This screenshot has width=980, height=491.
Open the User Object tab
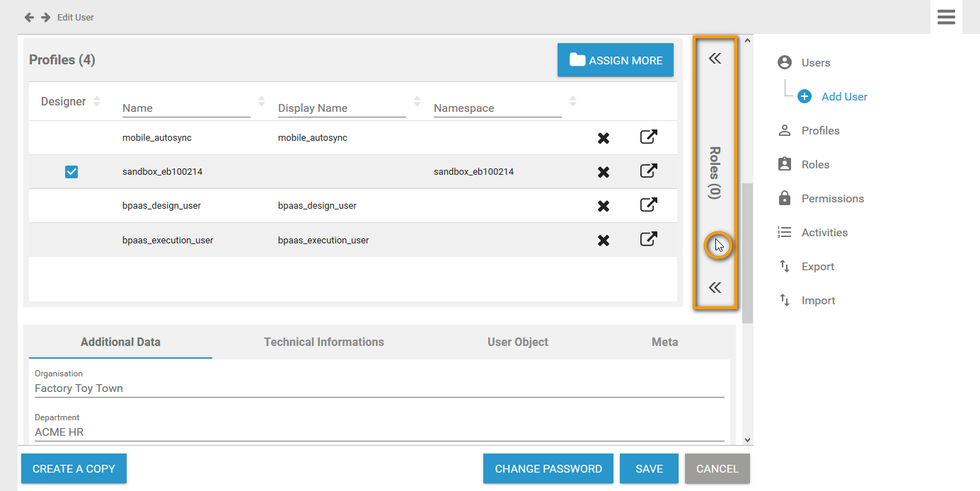tap(517, 342)
